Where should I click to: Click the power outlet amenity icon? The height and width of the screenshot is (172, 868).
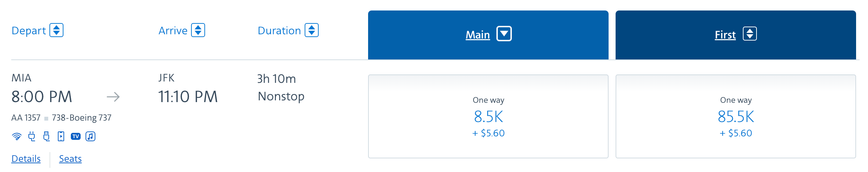click(x=32, y=136)
